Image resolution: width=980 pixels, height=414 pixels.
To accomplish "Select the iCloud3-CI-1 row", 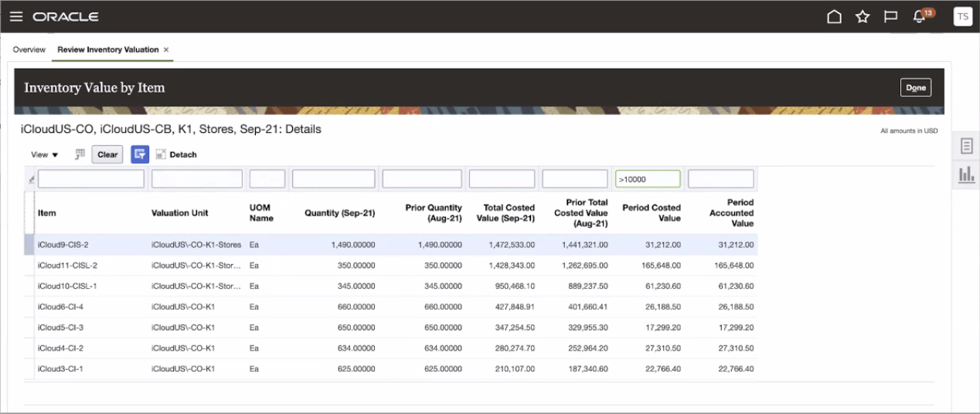I will coord(390,369).
